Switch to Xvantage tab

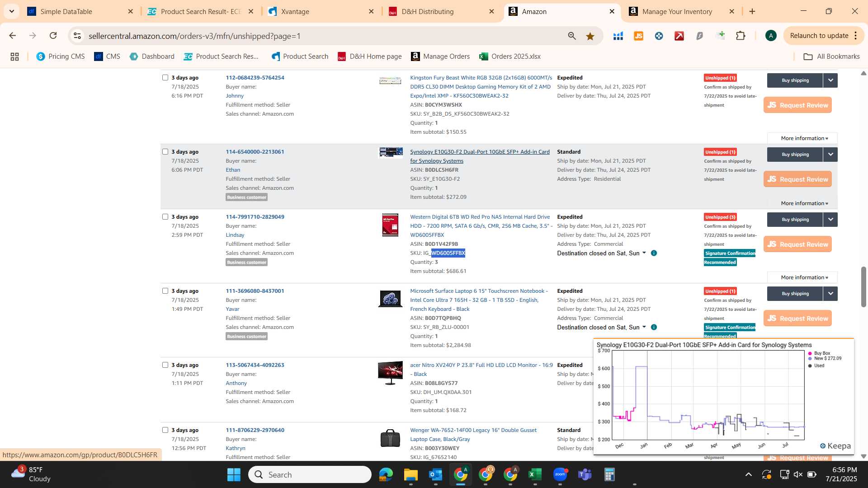[321, 11]
